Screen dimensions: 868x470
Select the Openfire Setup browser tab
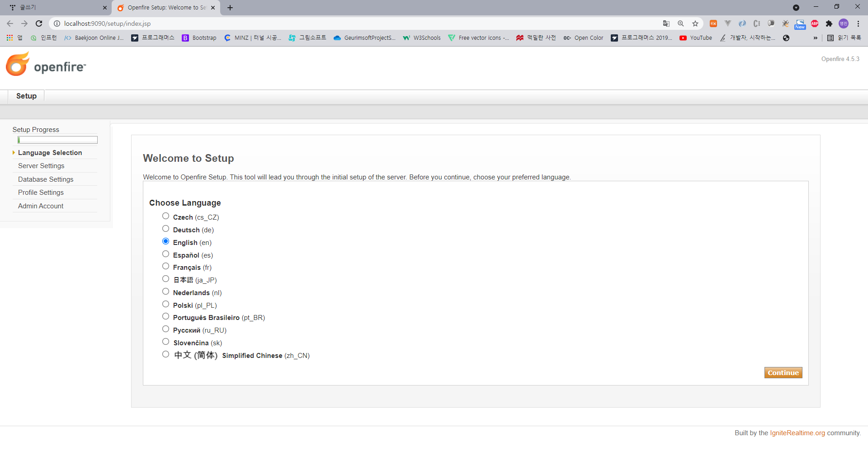(166, 8)
